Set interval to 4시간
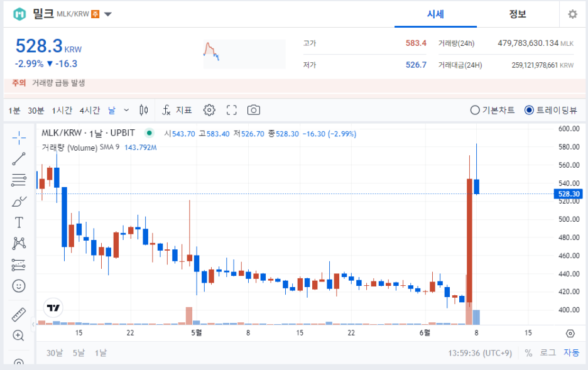 click(x=90, y=111)
